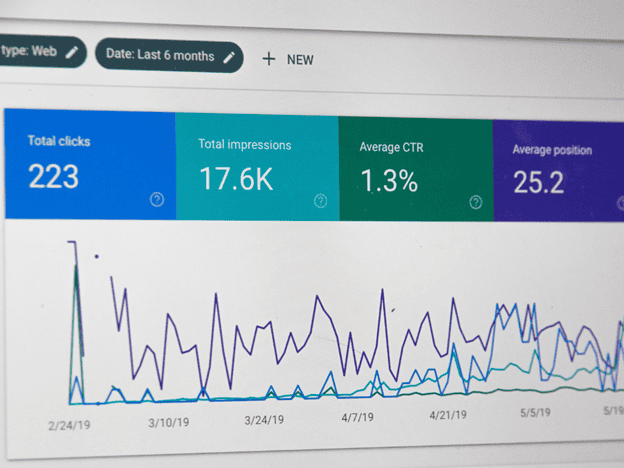Open help icon on Total impressions card
Screen dimensions: 624x468
pos(320,201)
